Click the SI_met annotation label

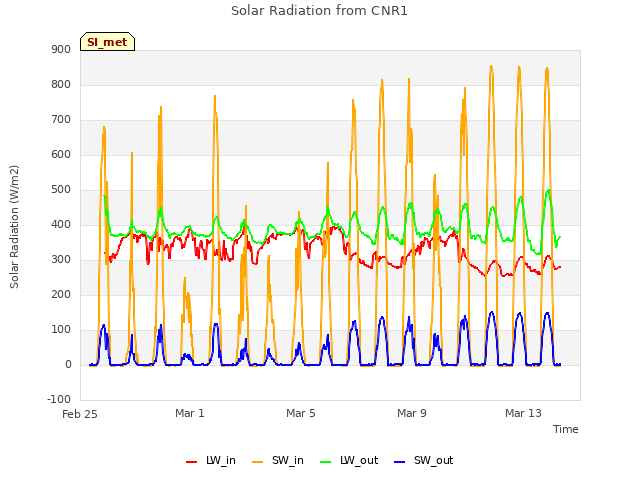(x=107, y=42)
